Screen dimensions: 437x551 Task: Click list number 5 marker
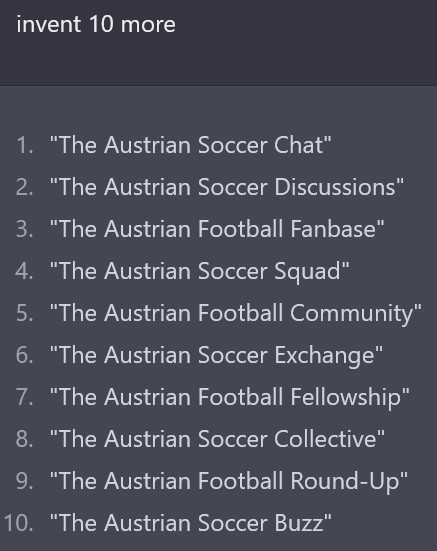click(x=25, y=313)
